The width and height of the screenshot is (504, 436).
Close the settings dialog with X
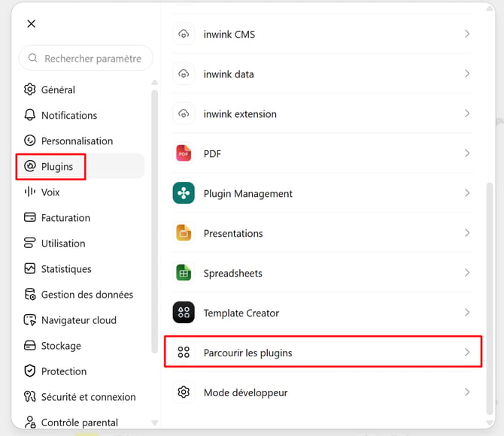pos(31,23)
